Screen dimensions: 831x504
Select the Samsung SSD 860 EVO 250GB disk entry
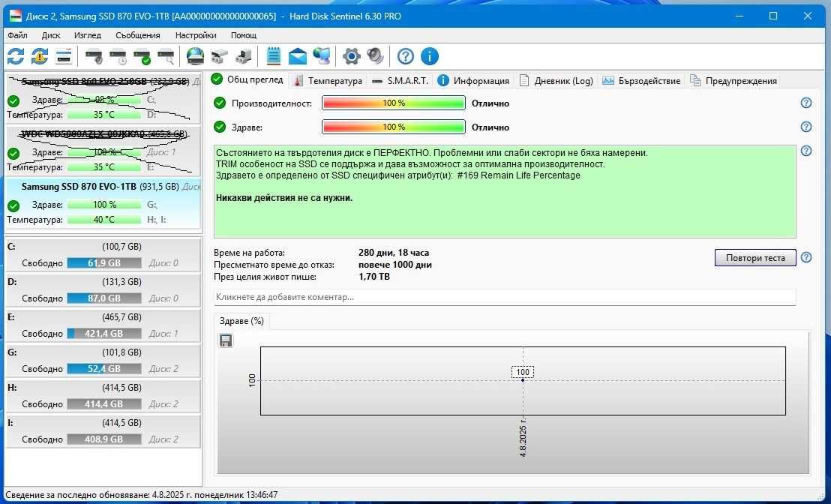tap(103, 98)
